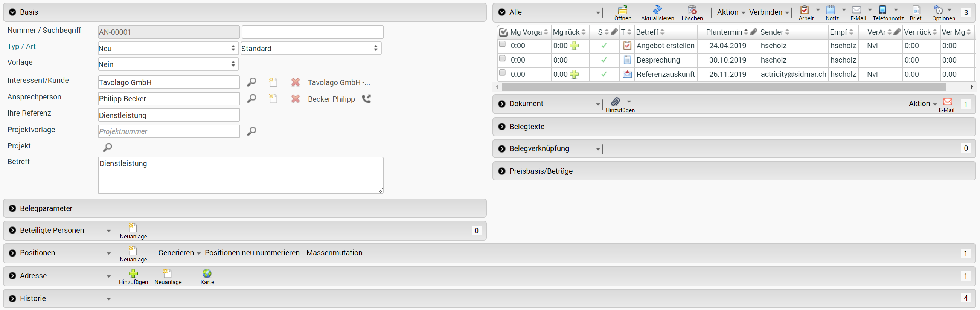Image resolution: width=980 pixels, height=310 pixels.
Task: Check the Besprechung row checkbox
Action: 502,58
